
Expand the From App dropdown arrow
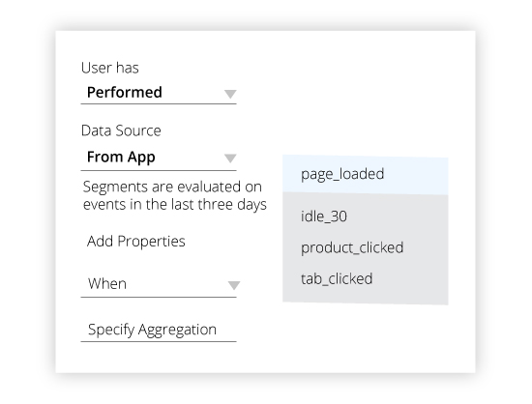pos(230,159)
